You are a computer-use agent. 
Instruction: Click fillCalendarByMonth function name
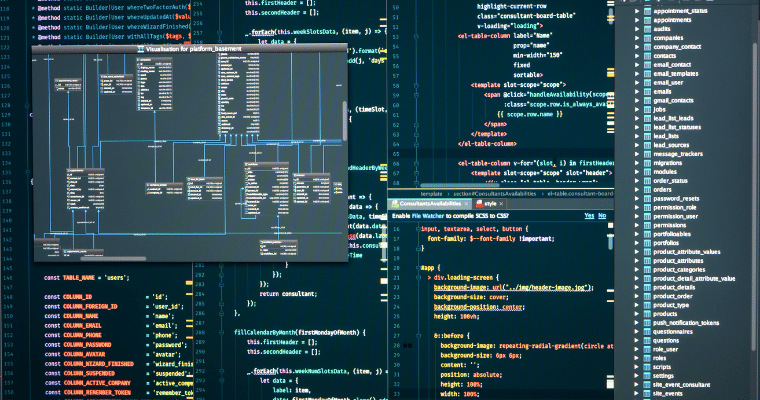264,333
